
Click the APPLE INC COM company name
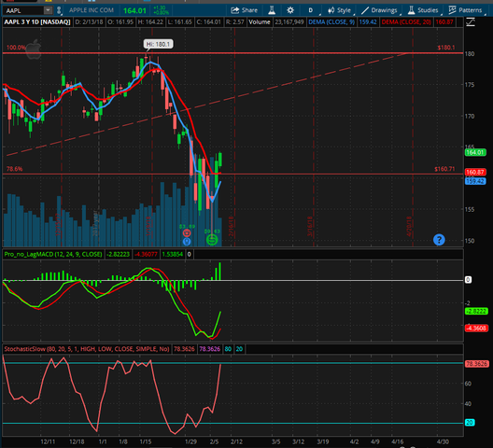tap(92, 10)
